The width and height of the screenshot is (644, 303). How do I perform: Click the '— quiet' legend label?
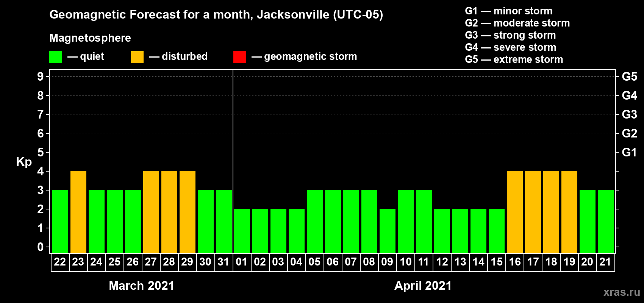point(86,57)
